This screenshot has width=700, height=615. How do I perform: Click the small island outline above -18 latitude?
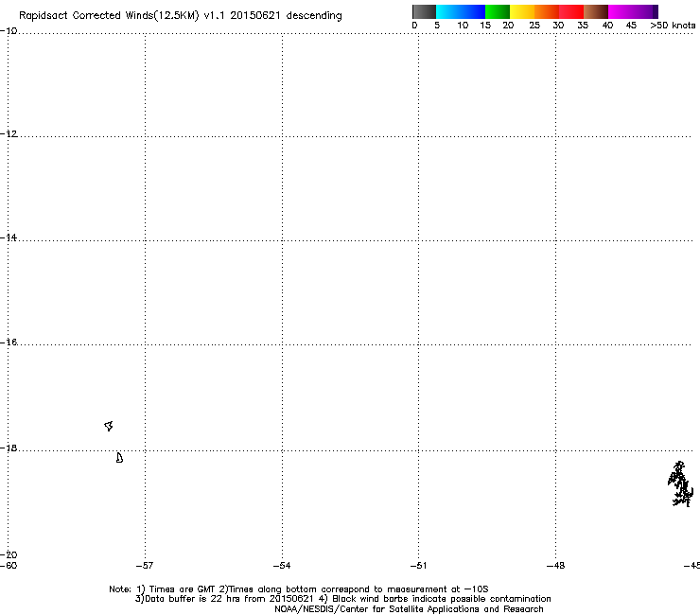pos(109,426)
